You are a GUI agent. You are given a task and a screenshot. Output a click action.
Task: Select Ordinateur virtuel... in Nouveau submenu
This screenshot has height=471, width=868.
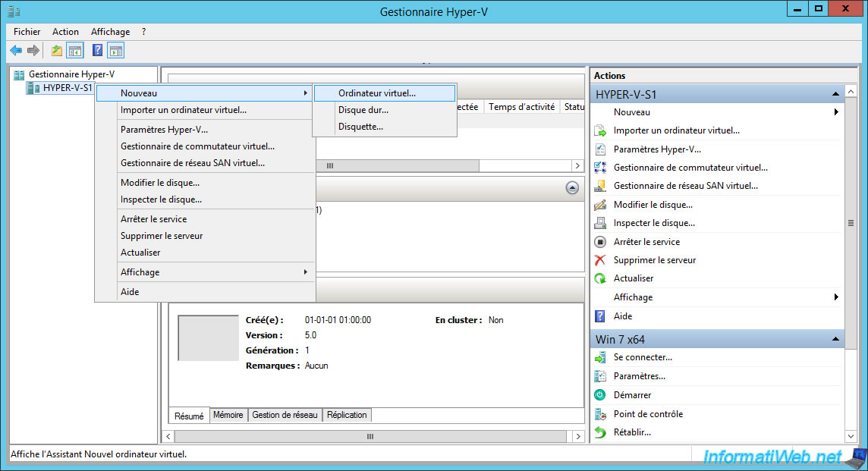click(x=385, y=93)
